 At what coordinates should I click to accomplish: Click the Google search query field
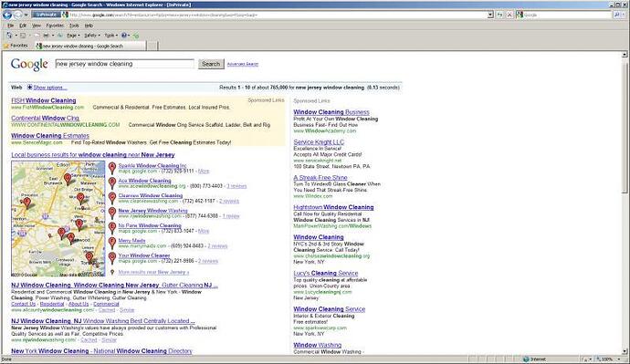pos(124,64)
